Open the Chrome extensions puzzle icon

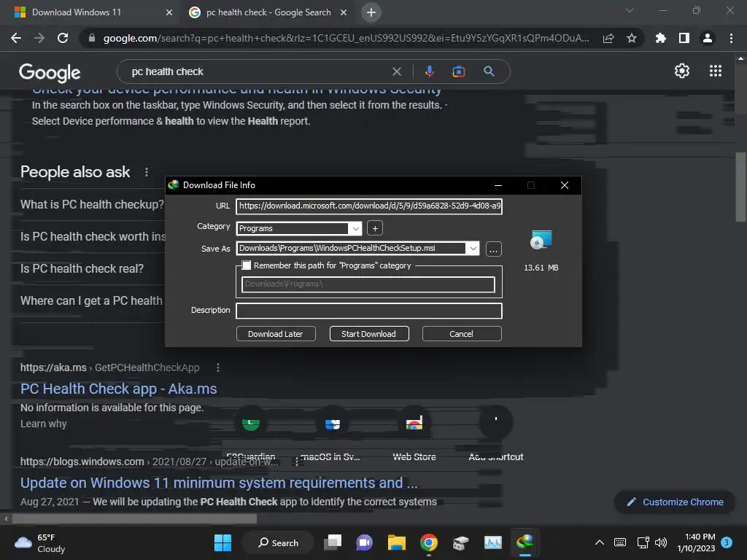click(x=660, y=38)
